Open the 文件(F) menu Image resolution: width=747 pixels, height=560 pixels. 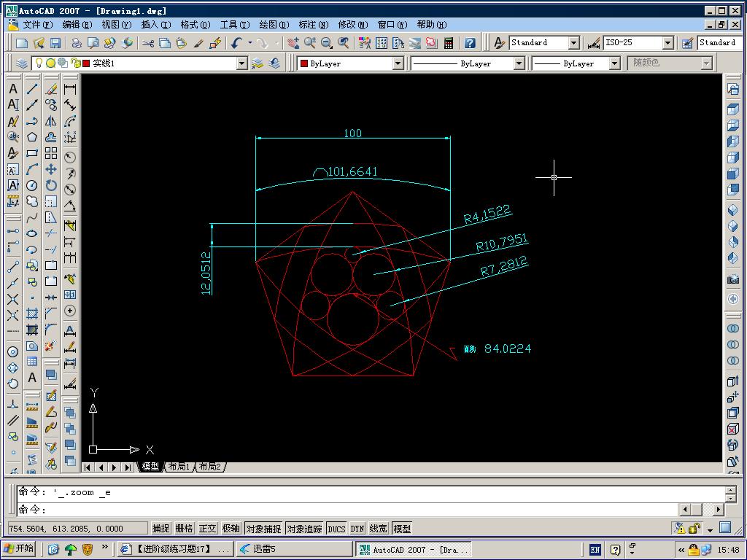[37, 25]
